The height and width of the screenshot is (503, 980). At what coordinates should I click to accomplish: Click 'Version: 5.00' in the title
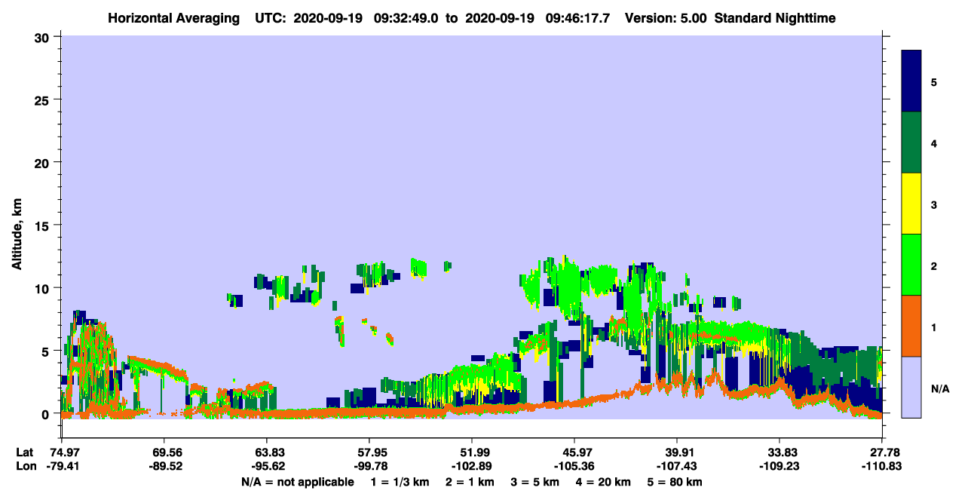coord(664,17)
